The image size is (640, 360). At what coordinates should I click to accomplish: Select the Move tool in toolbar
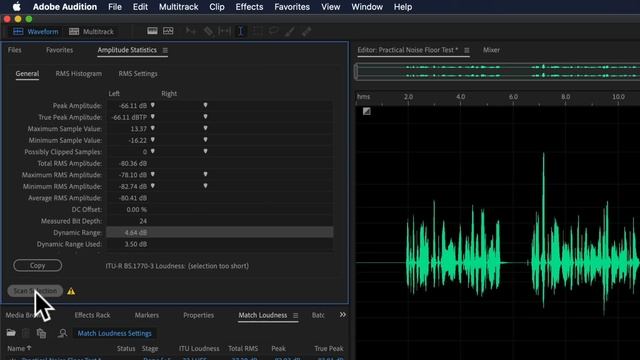(x=190, y=31)
